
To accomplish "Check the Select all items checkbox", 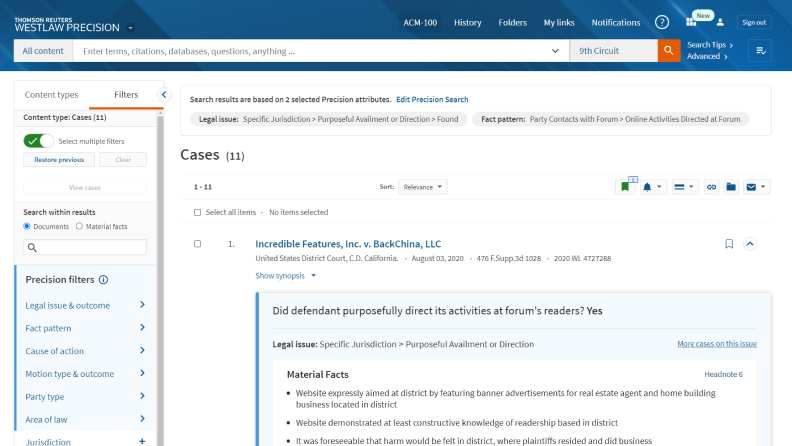I will coord(197,212).
